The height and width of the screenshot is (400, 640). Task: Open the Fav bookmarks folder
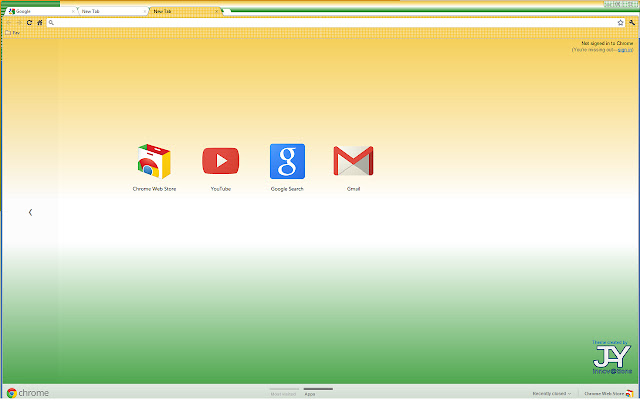[x=13, y=33]
